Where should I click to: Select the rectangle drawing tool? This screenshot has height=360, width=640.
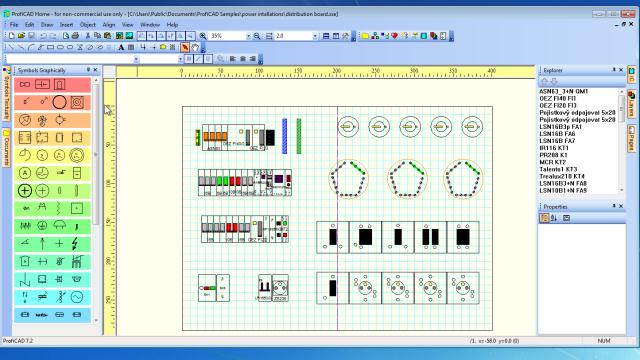click(x=51, y=47)
